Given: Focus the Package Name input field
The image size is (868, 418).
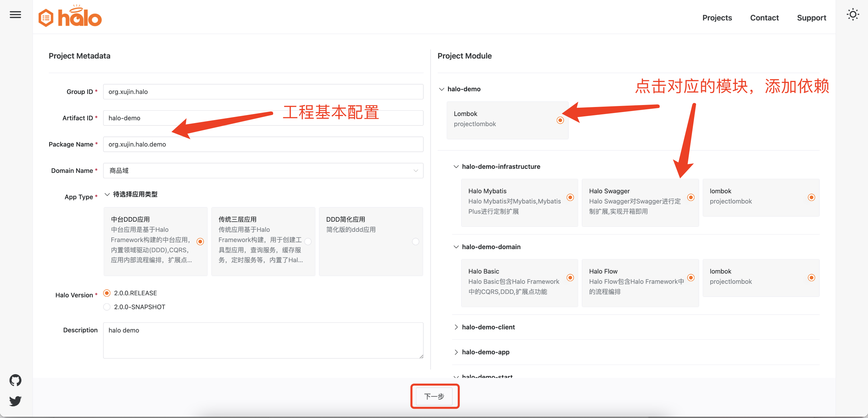Looking at the screenshot, I should 263,144.
